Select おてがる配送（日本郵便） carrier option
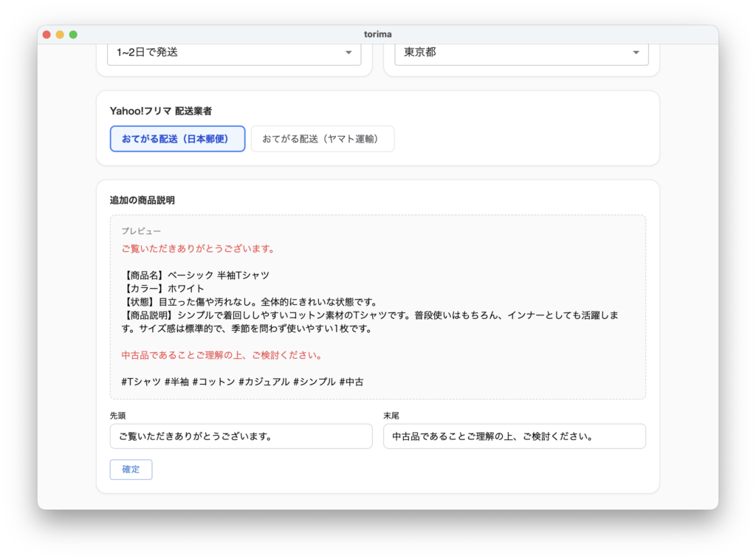This screenshot has height=559, width=756. pos(177,139)
